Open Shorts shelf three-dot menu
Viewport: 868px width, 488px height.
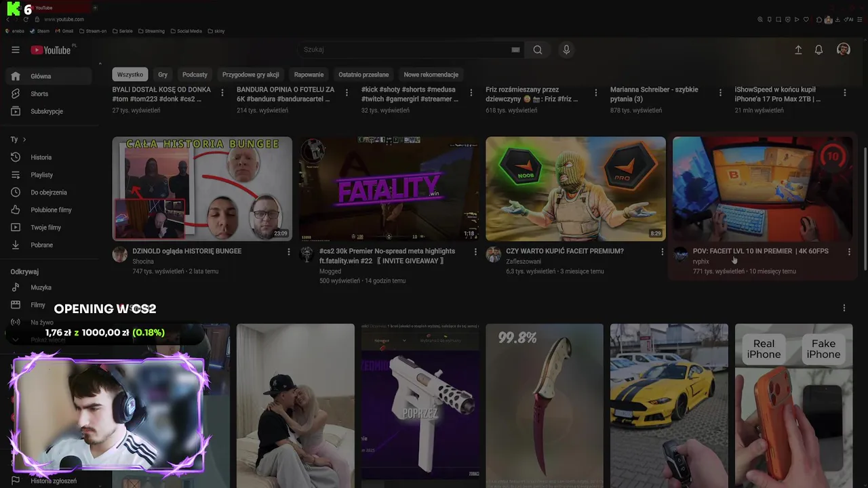844,308
